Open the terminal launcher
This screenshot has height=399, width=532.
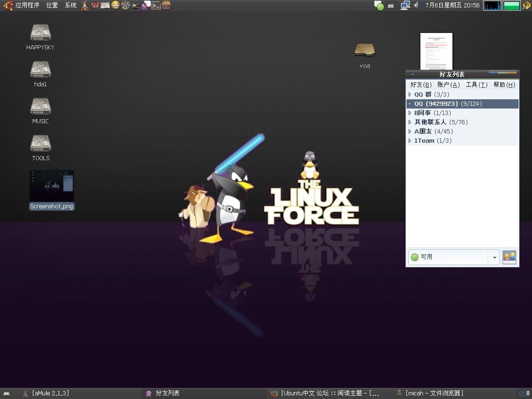click(156, 5)
